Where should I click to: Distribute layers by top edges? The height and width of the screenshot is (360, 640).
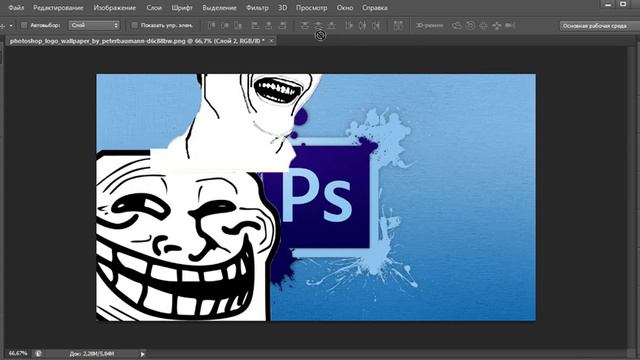[304, 25]
